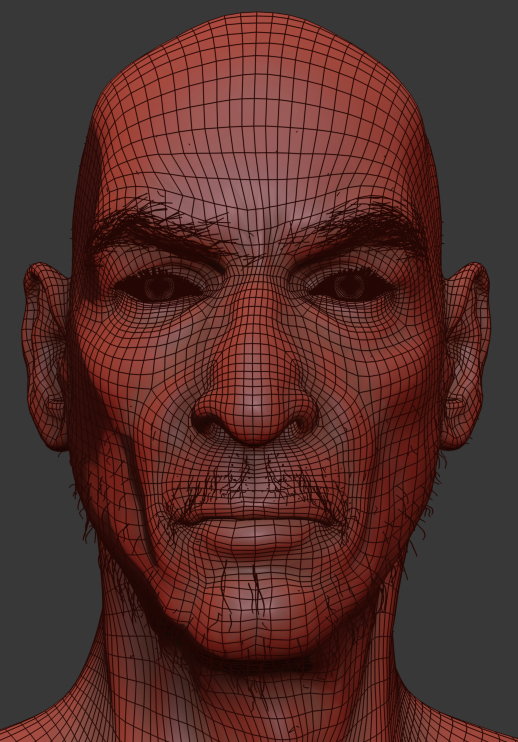Select the lower lip center
Viewport: 518px width, 742px height.
coord(255,537)
